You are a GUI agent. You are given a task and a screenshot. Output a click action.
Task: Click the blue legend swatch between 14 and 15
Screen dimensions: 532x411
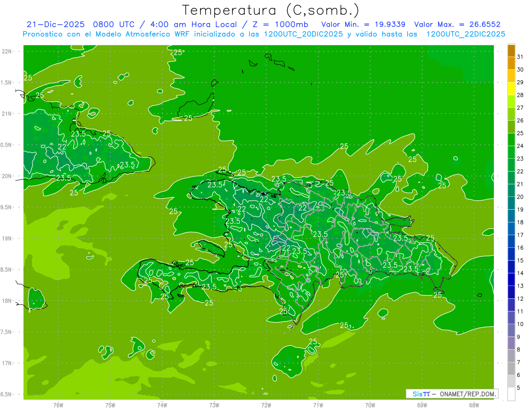point(511,267)
